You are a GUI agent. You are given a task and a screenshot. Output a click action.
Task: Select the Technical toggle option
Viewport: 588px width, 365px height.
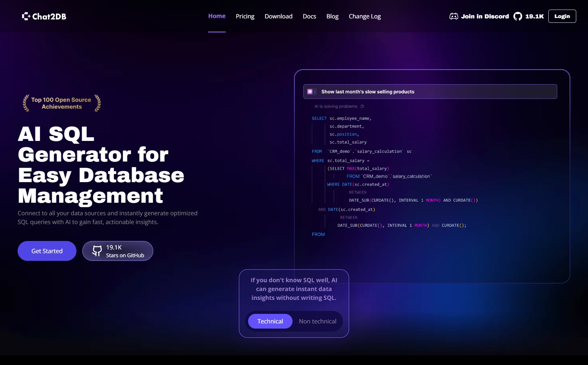270,321
